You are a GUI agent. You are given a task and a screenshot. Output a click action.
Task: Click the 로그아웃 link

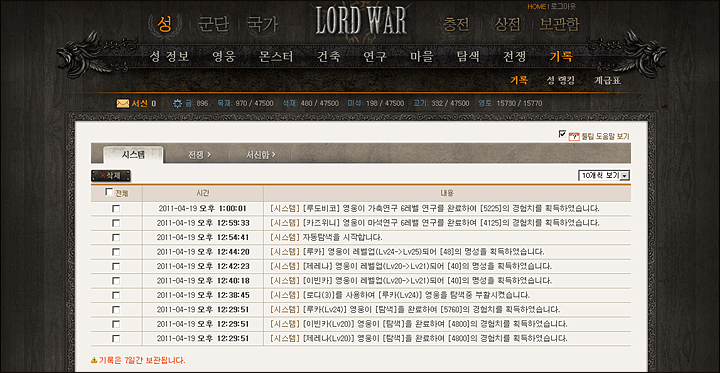[562, 6]
